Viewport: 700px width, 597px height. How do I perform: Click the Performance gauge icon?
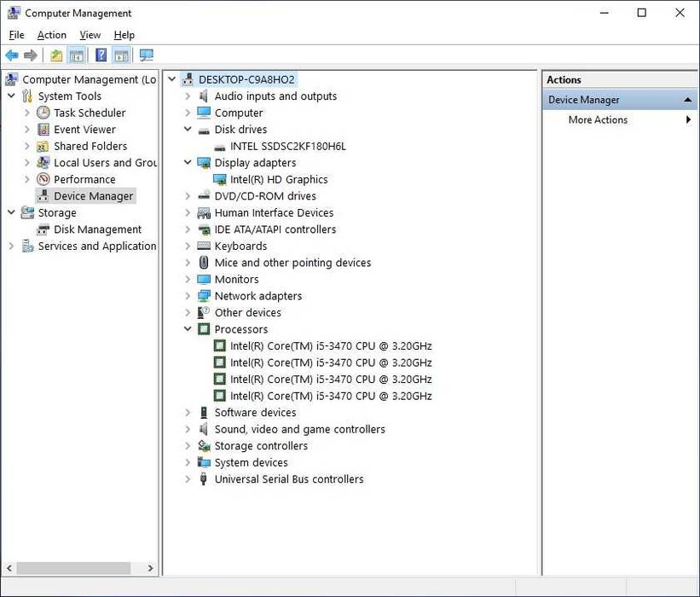pos(43,179)
